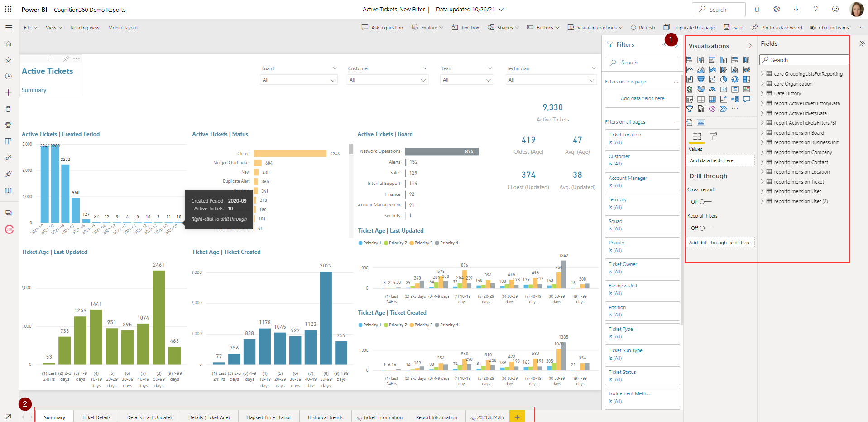868x422 pixels.
Task: Click the Refresh button in the toolbar
Action: click(x=643, y=28)
